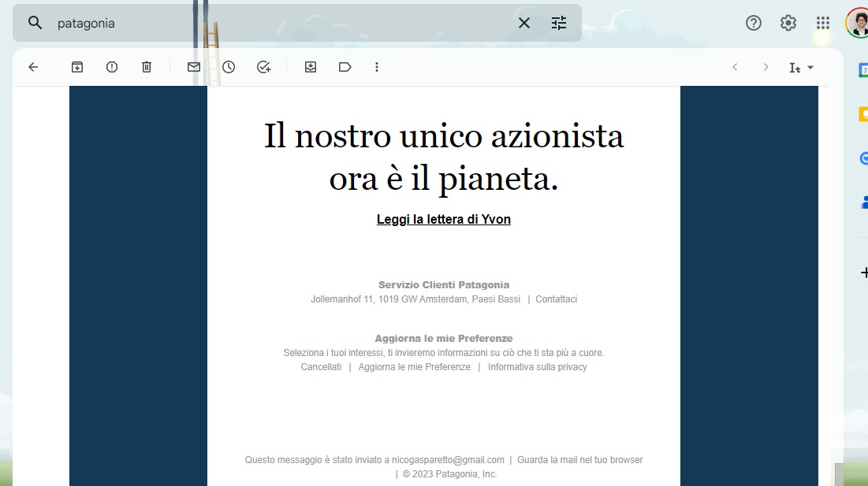Open the Google Calendar side panel
Viewport: 868px width, 486px height.
(x=865, y=70)
